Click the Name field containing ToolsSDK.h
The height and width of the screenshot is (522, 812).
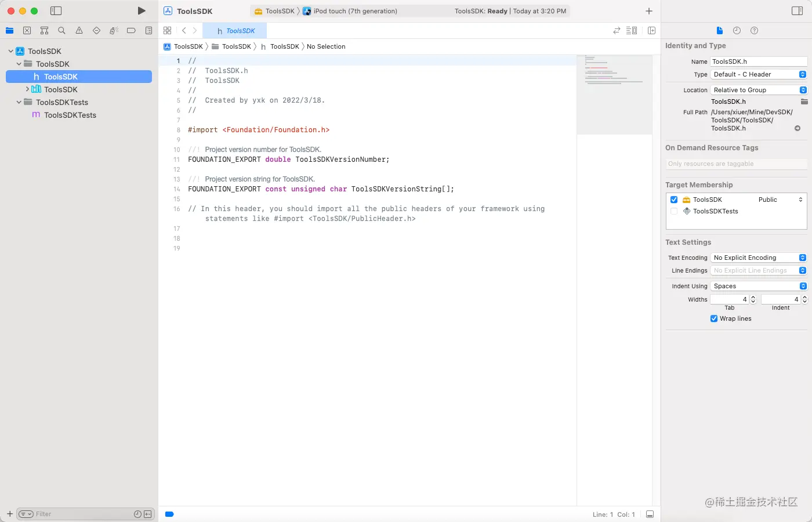pyautogui.click(x=759, y=61)
